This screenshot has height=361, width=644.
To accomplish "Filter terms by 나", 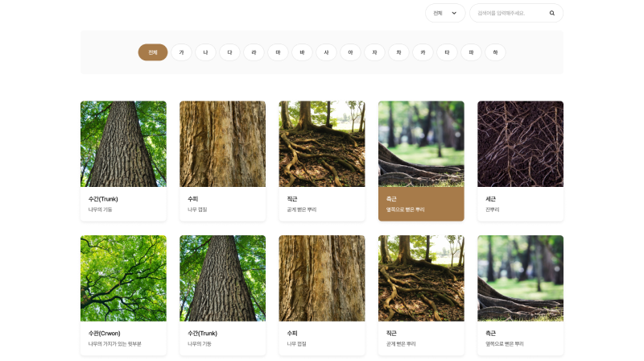I will (x=205, y=52).
